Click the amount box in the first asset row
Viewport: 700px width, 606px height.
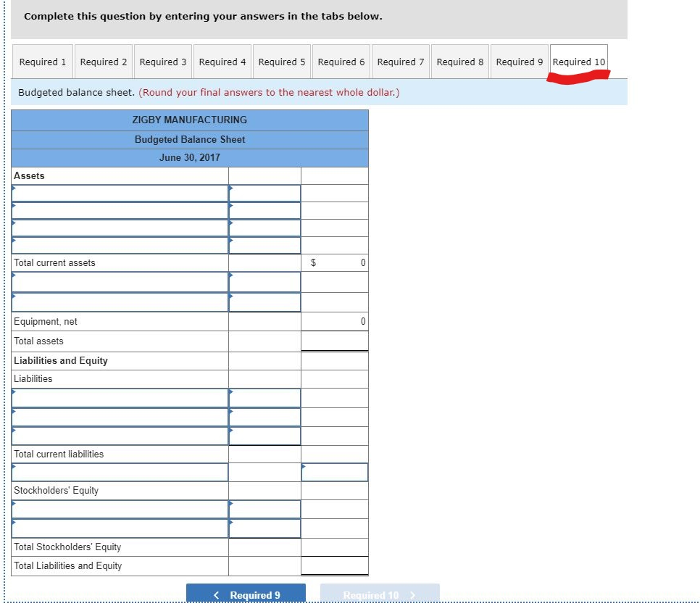coord(264,193)
